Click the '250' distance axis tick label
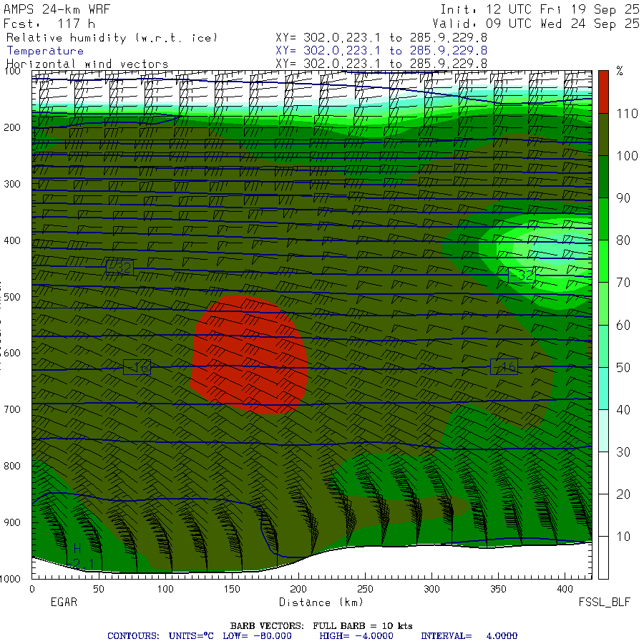This screenshot has width=644, height=644. click(x=365, y=589)
